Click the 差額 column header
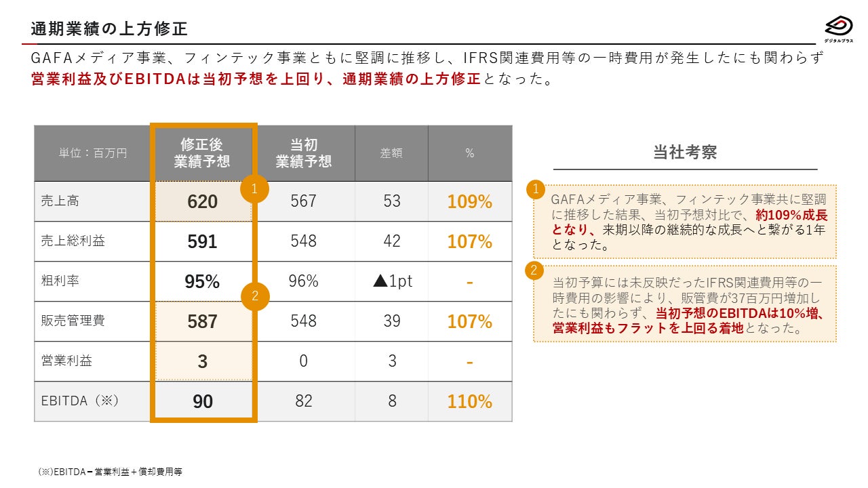Image resolution: width=868 pixels, height=488 pixels. click(391, 153)
